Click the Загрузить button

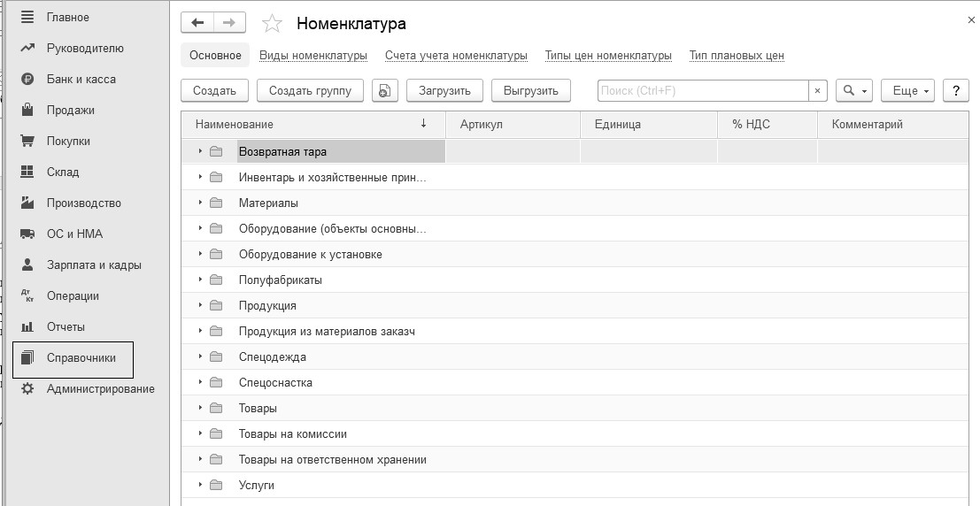(x=444, y=90)
